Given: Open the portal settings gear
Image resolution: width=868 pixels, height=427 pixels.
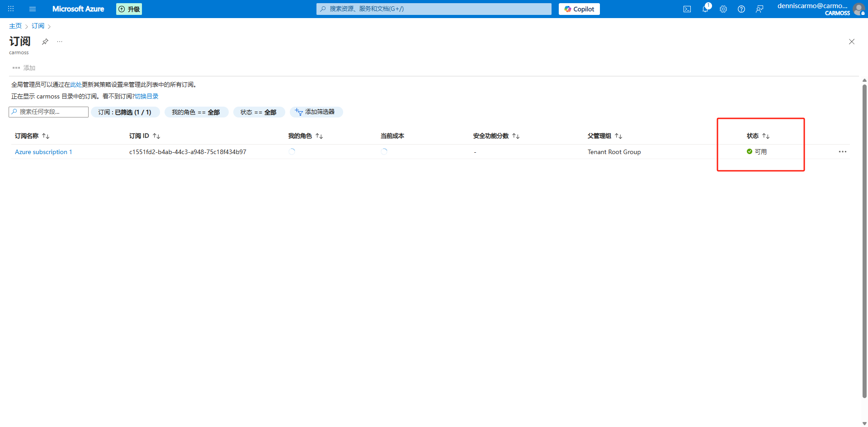Looking at the screenshot, I should (723, 9).
